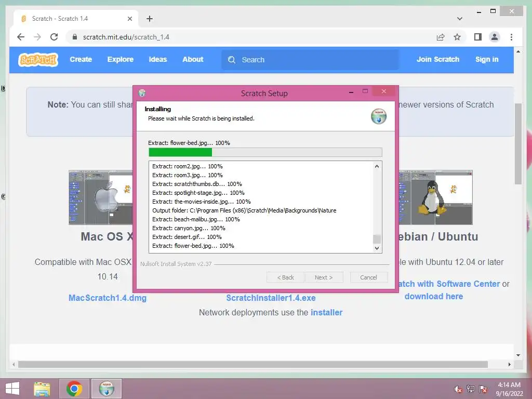Image resolution: width=532 pixels, height=399 pixels.
Task: Reload the Scratch 1.4 page
Action: 54,37
